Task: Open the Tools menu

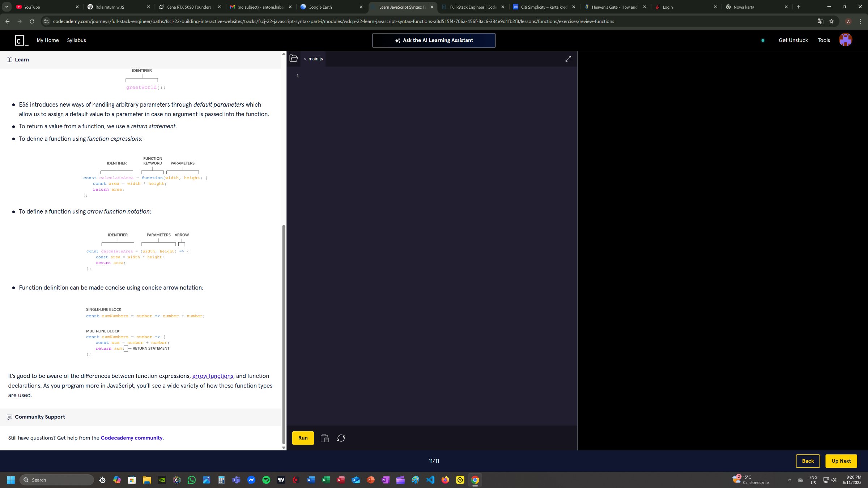Action: 824,40
